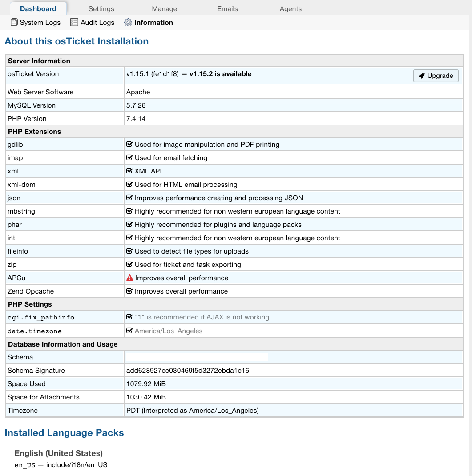The width and height of the screenshot is (472, 476).
Task: Click the 'About this osTicket Installation' heading
Action: (77, 41)
